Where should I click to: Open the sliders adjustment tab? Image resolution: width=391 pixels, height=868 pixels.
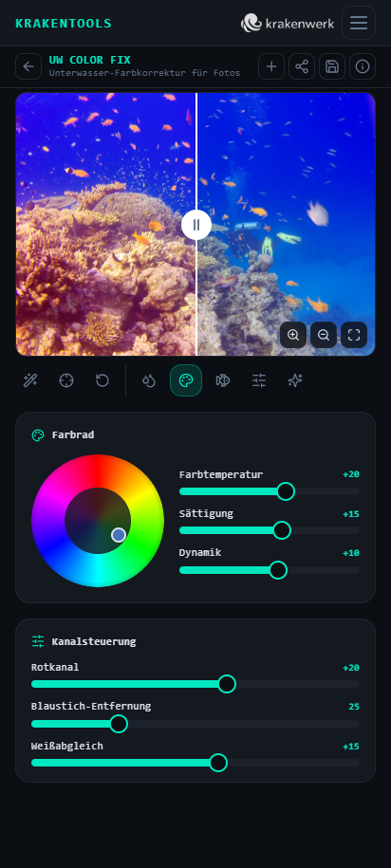pos(259,380)
